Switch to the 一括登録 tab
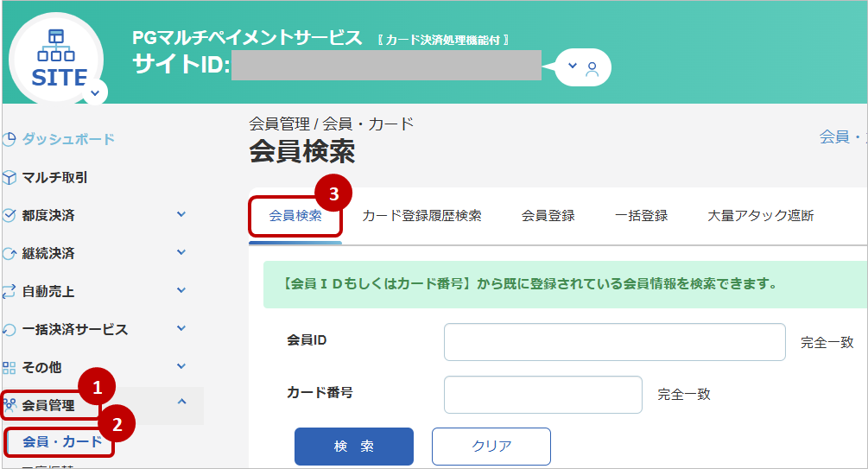 [x=641, y=216]
